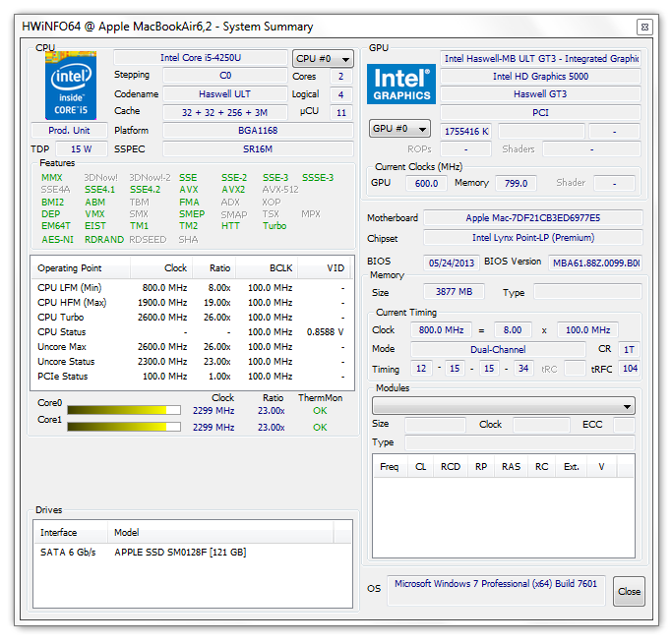Click the TDP field showing 15 W

tap(82, 149)
